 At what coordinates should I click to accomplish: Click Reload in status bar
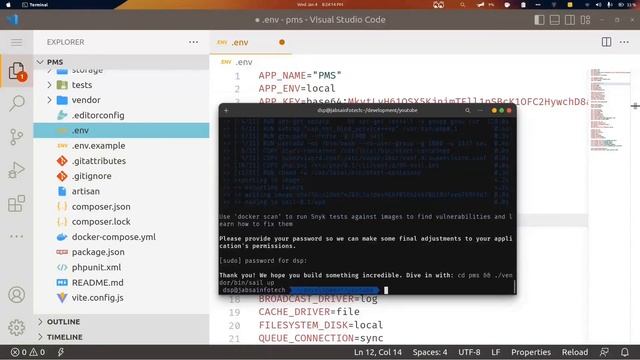(x=575, y=352)
